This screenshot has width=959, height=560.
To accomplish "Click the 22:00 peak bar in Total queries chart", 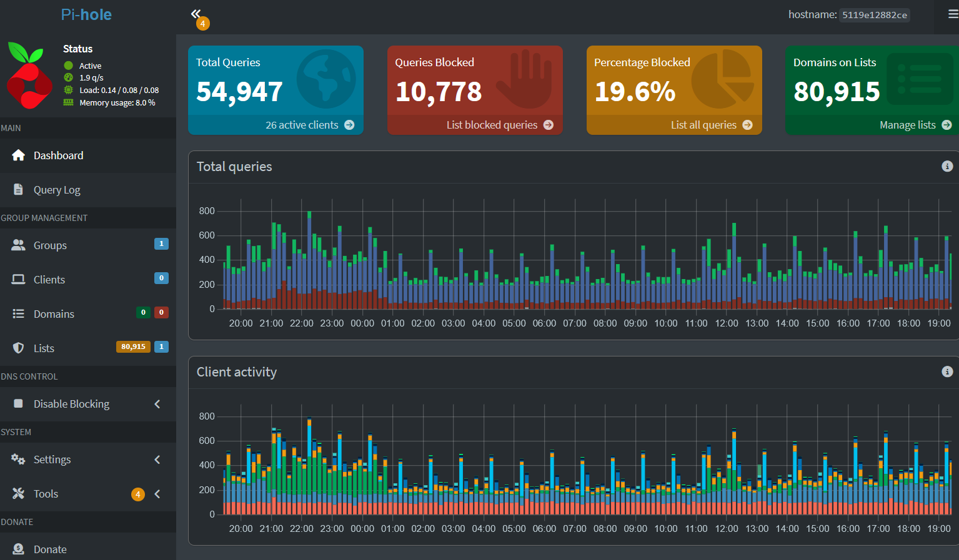I will (x=309, y=262).
